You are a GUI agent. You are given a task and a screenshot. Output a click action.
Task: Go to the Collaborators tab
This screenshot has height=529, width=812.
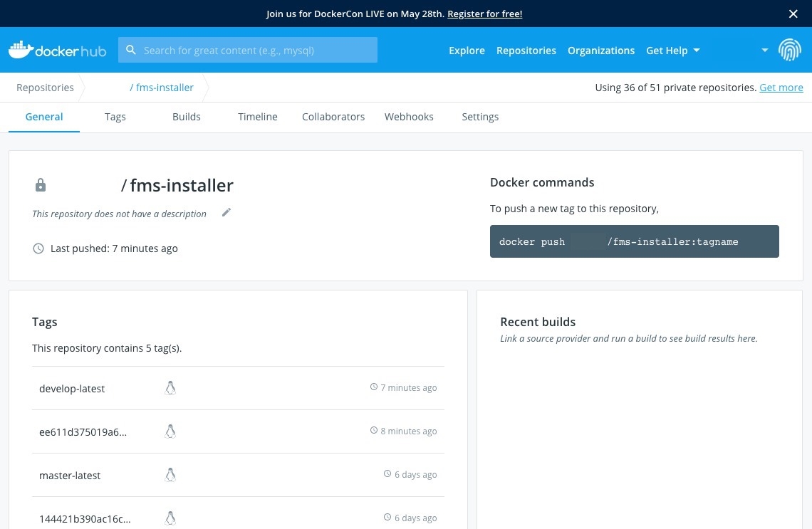pyautogui.click(x=333, y=117)
